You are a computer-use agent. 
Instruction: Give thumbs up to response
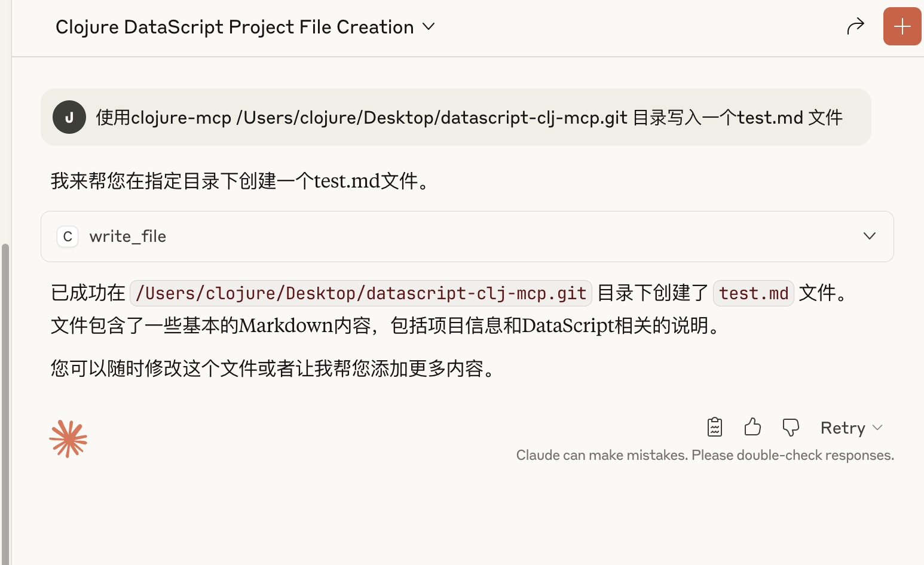point(752,427)
